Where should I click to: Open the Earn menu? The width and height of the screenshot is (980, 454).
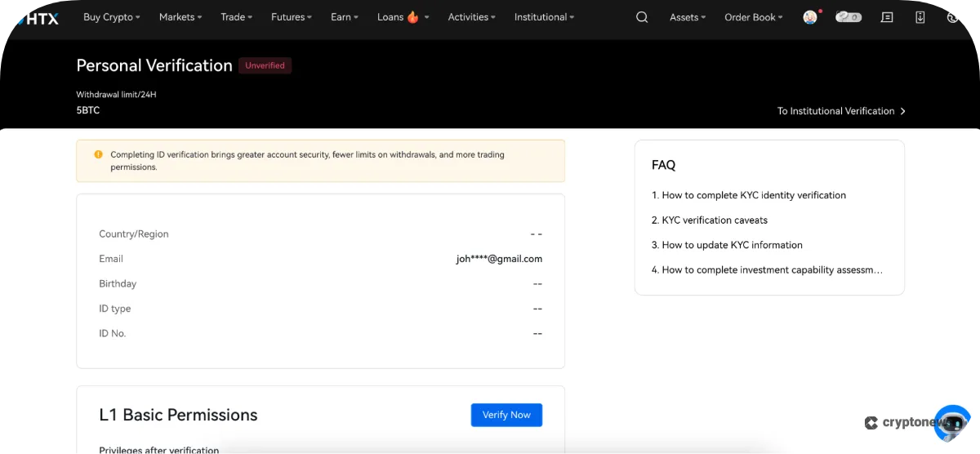coord(344,17)
